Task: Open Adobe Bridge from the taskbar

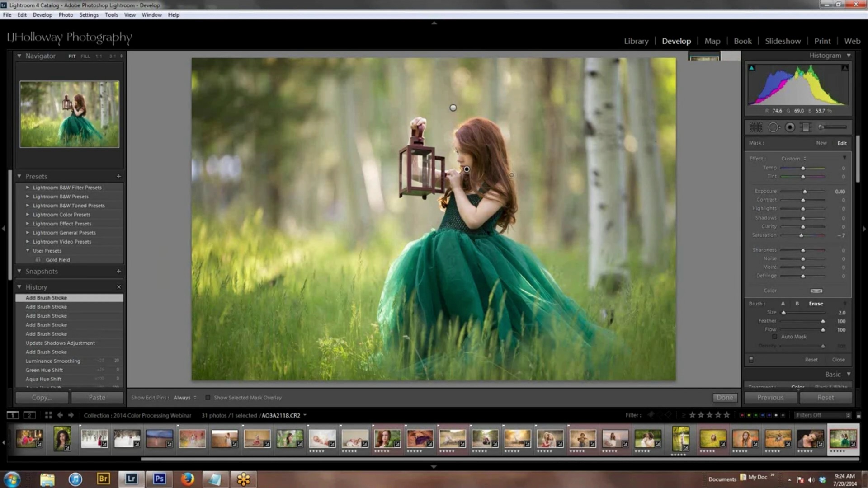Action: pyautogui.click(x=103, y=479)
